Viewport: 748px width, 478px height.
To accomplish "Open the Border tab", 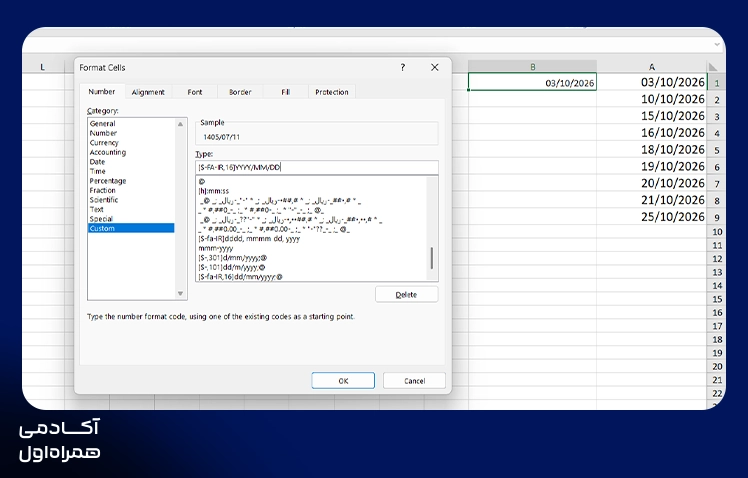I will (x=240, y=92).
